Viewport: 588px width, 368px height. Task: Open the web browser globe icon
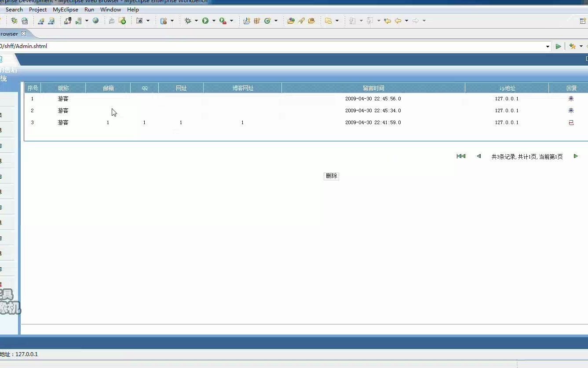tap(95, 20)
